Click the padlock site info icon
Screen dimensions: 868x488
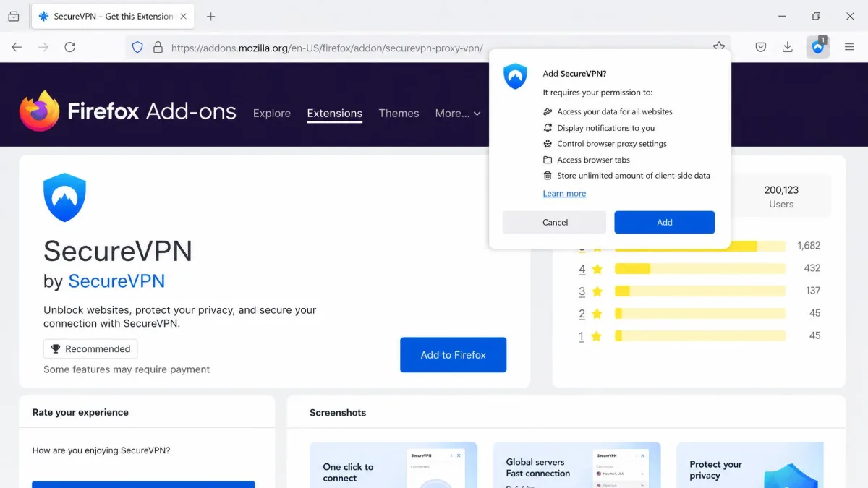pos(158,48)
